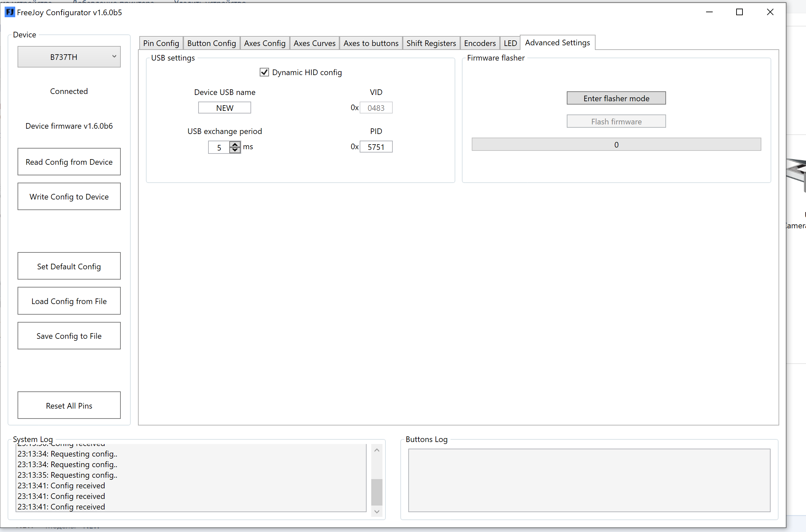Click Save Config to File button
The height and width of the screenshot is (532, 806).
[69, 335]
